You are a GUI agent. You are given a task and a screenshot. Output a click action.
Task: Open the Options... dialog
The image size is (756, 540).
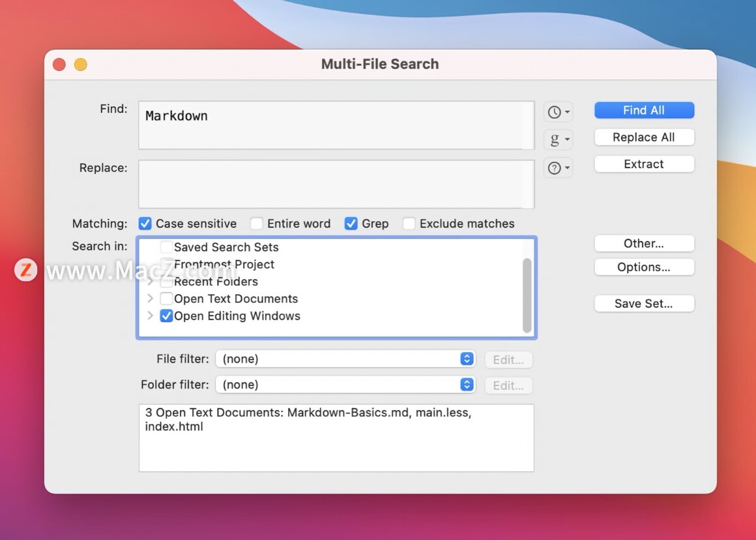[x=644, y=267]
